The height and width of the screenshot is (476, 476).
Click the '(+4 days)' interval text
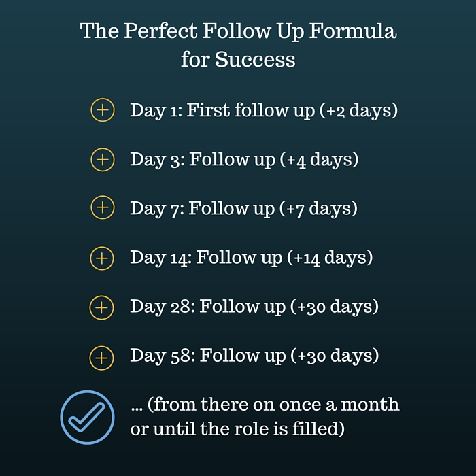click(319, 159)
